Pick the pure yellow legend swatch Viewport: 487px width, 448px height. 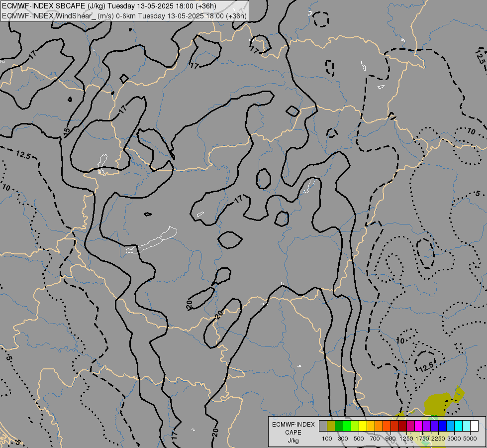(363, 426)
